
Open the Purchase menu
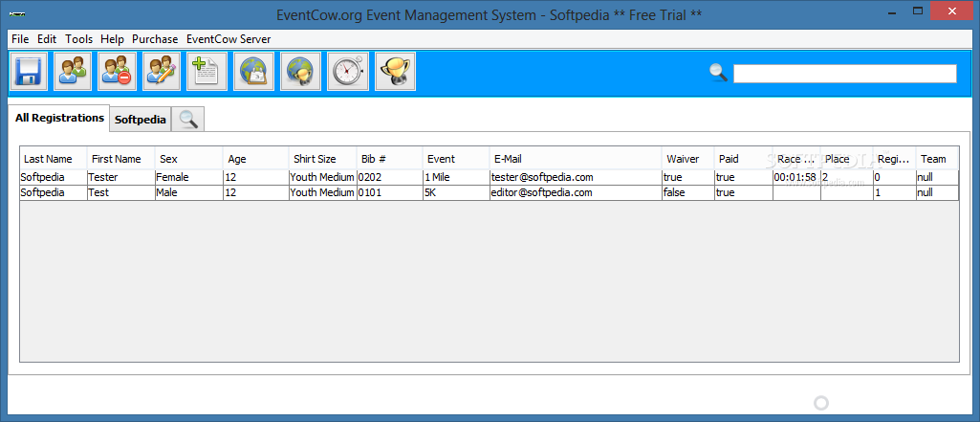(155, 39)
